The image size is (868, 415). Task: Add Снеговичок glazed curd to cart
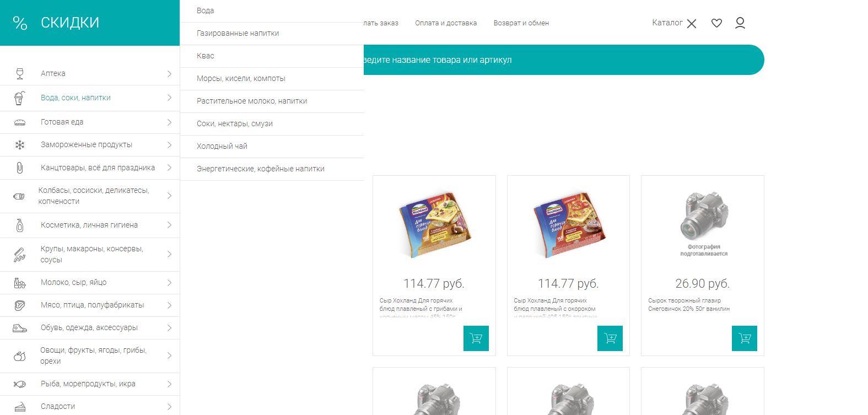pyautogui.click(x=745, y=338)
